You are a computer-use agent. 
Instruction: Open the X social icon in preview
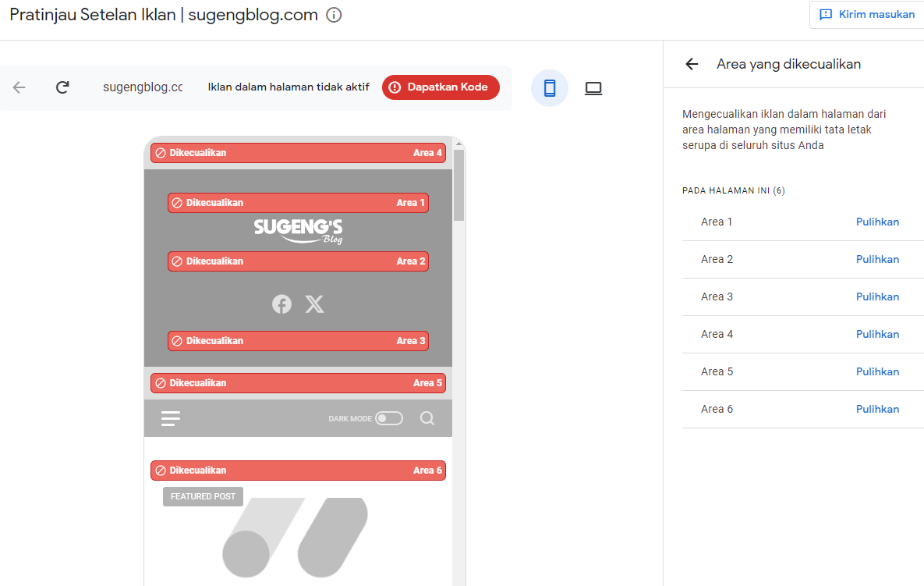coord(314,304)
